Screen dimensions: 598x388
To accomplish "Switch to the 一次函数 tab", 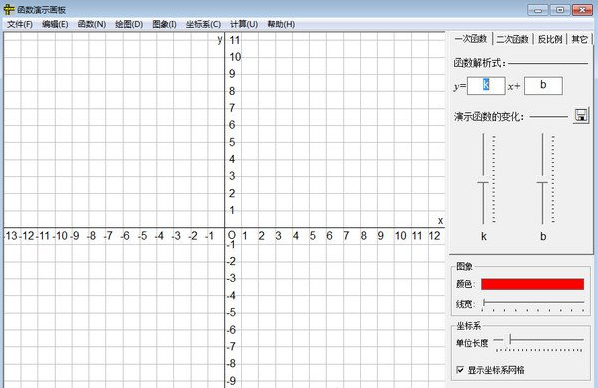I will 471,39.
